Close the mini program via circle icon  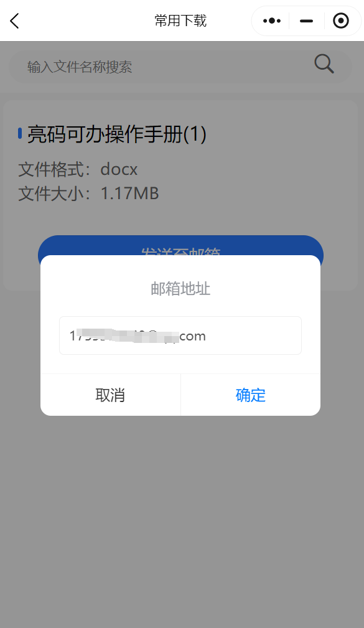[x=341, y=21]
